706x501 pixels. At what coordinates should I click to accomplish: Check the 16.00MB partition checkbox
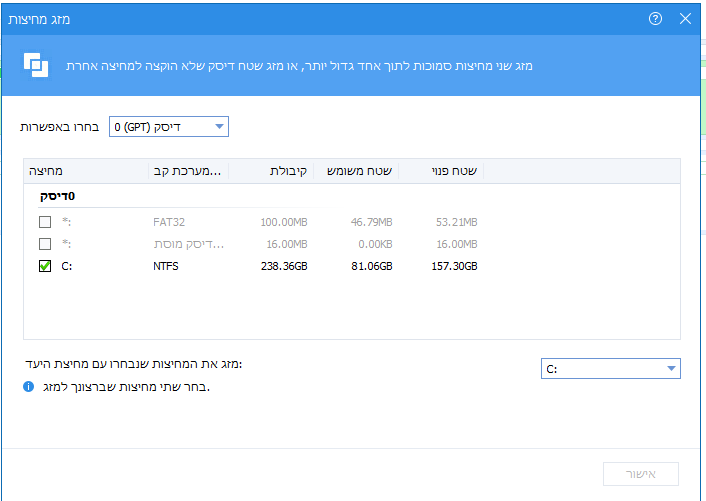[x=45, y=244]
